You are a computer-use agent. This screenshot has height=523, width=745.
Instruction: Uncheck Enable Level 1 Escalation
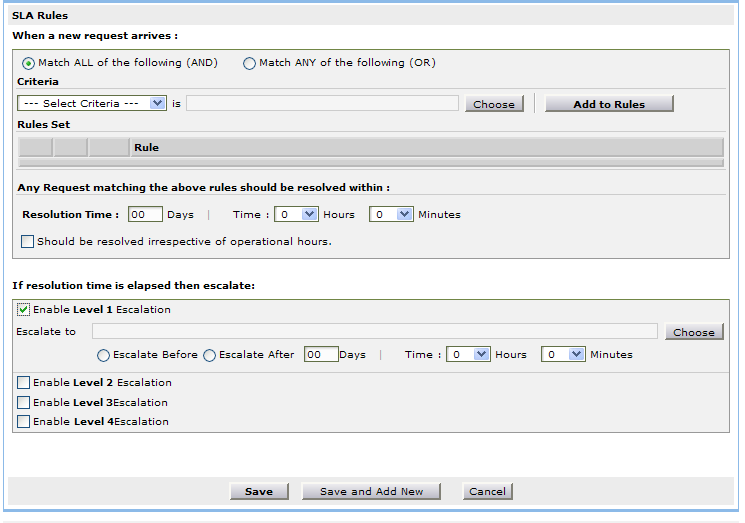24,310
